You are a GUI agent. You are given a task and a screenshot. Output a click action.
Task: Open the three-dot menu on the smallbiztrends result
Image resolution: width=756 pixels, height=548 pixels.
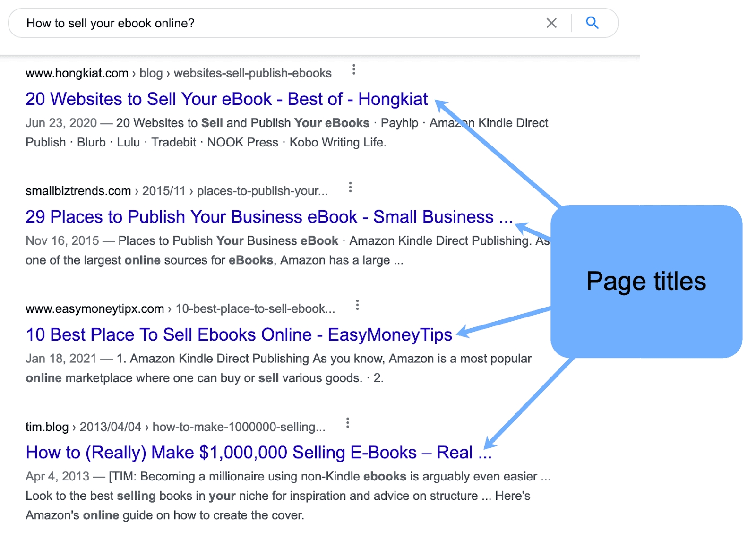(350, 187)
